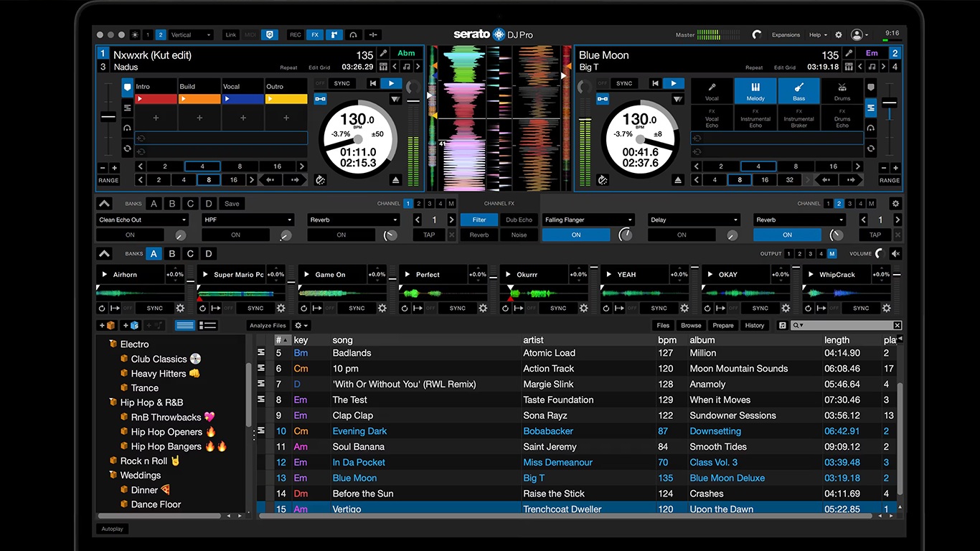Screen dimensions: 980x551
Task: Select the Melody stem pad on deck 2
Action: click(x=755, y=91)
